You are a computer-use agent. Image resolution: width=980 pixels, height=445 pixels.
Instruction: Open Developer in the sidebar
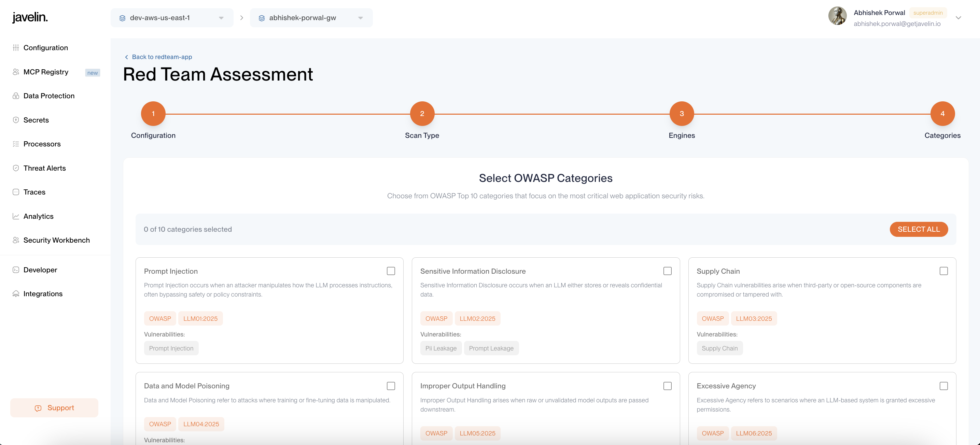pyautogui.click(x=40, y=270)
